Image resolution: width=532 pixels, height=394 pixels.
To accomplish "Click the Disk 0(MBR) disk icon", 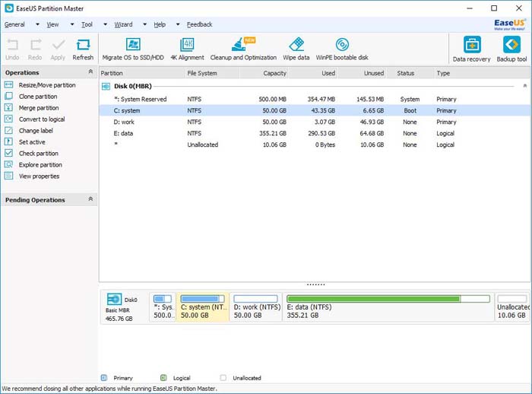I will (106, 86).
